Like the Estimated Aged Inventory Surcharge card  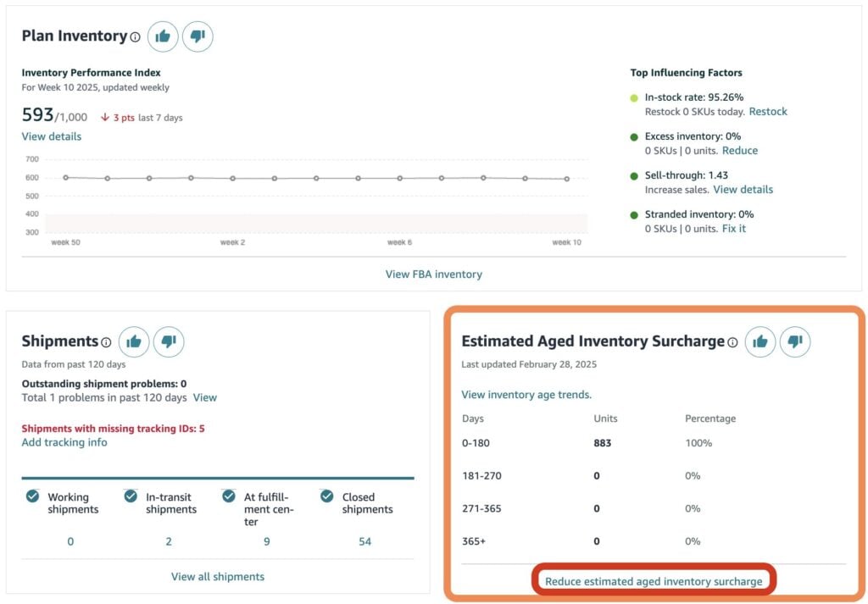point(760,341)
